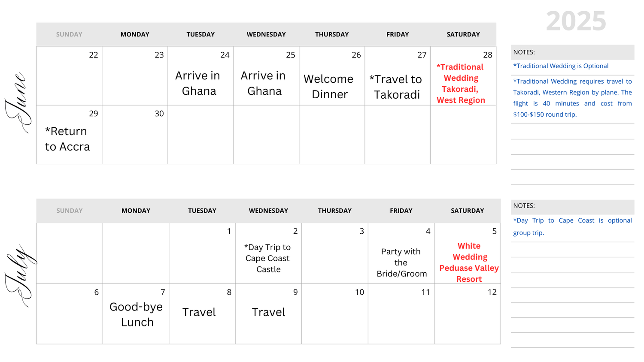Click the Travel entry on July 8

(x=199, y=312)
